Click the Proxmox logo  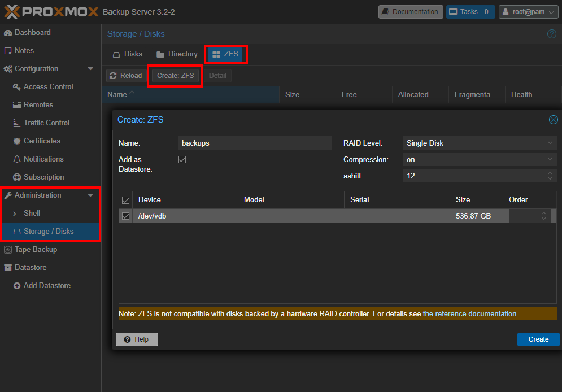[51, 11]
